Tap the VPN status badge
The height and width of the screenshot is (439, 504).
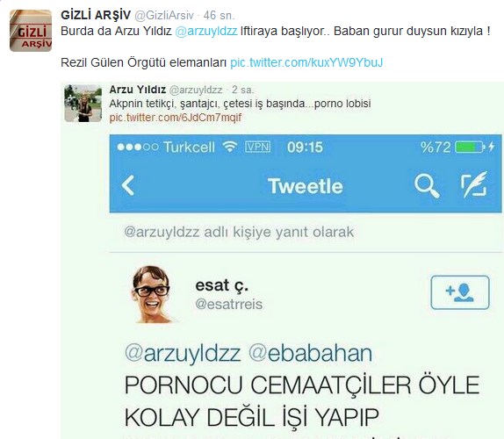pos(258,147)
